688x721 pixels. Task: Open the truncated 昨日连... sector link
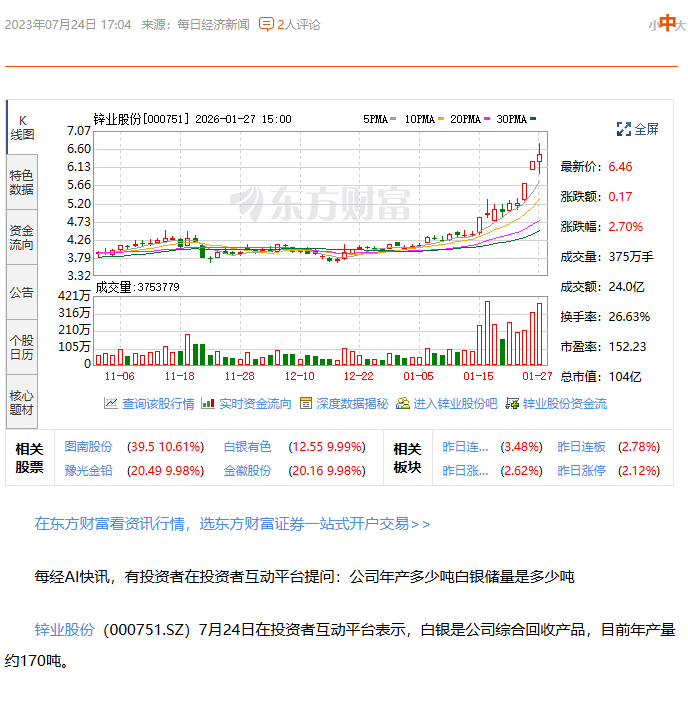465,446
